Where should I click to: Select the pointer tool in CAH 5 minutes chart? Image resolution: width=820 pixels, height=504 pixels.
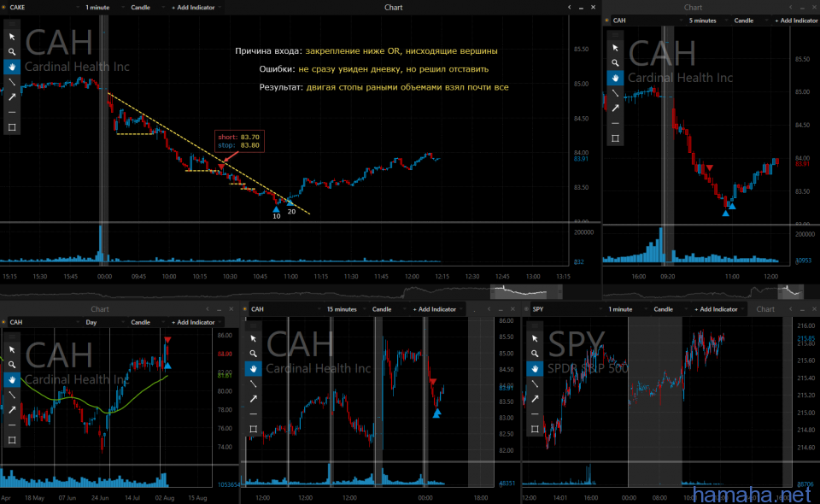616,48
